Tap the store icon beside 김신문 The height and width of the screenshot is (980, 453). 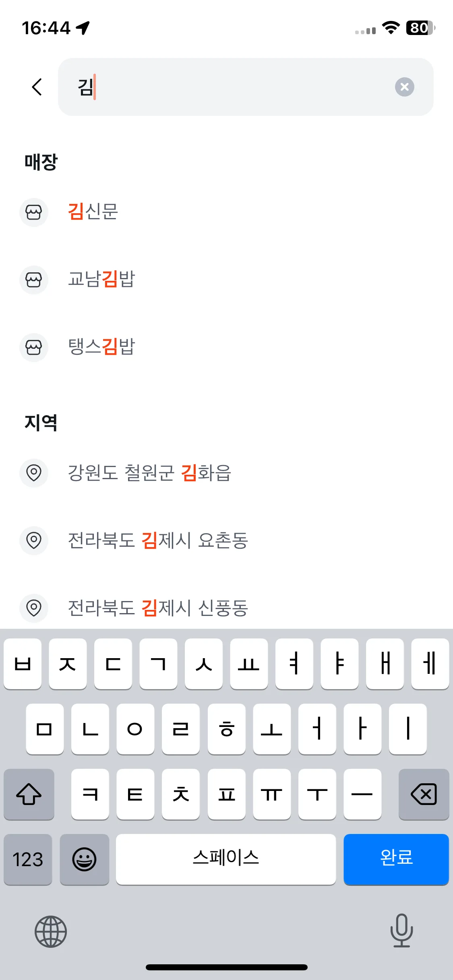(x=34, y=212)
